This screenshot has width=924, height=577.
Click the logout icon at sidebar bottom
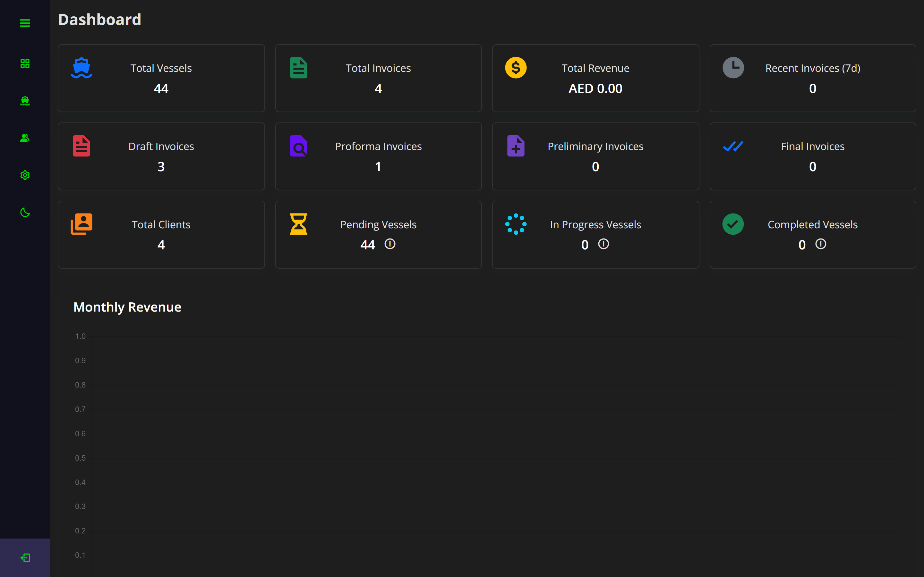click(x=25, y=558)
